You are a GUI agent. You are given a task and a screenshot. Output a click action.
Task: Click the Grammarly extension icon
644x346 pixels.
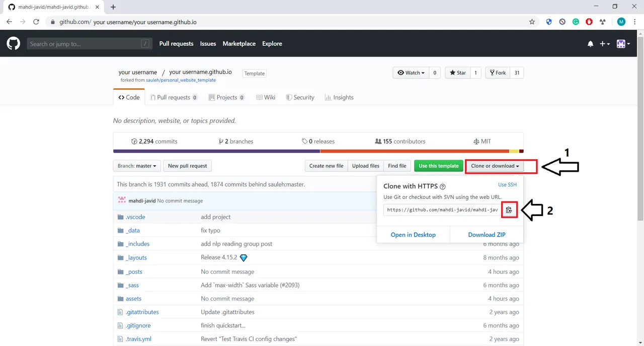576,22
